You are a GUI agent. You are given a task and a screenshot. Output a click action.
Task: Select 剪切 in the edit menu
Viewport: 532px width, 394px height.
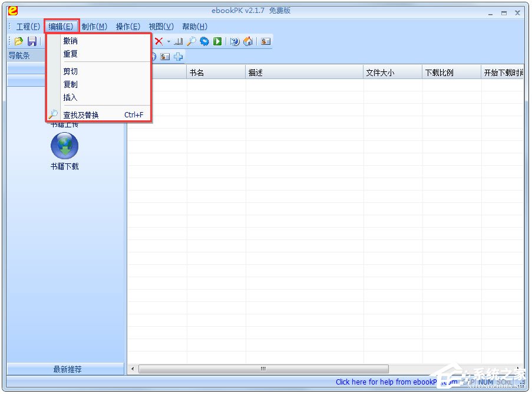[98, 71]
